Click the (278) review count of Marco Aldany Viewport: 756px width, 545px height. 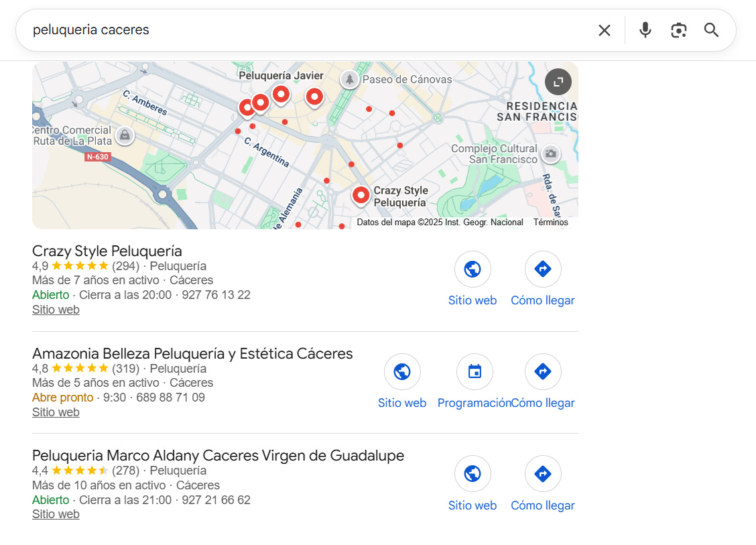125,470
